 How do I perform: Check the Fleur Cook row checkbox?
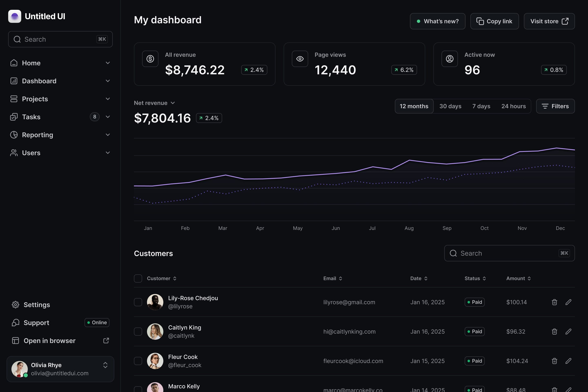coord(138,361)
